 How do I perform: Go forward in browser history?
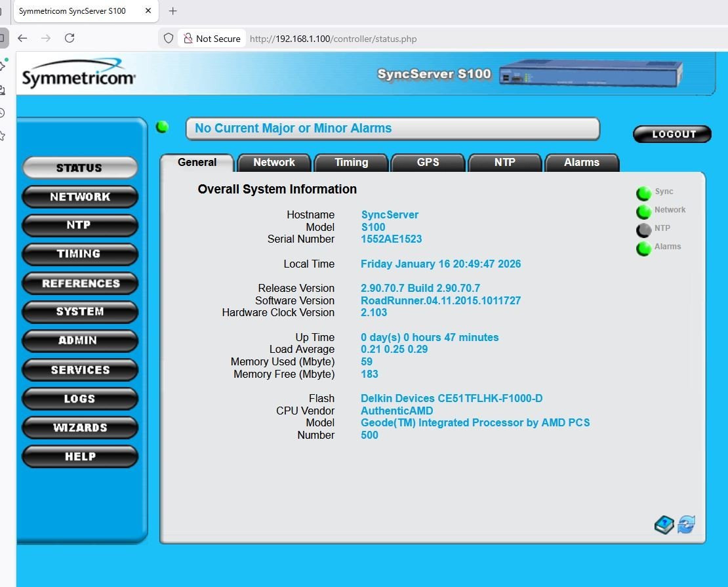pyautogui.click(x=46, y=38)
